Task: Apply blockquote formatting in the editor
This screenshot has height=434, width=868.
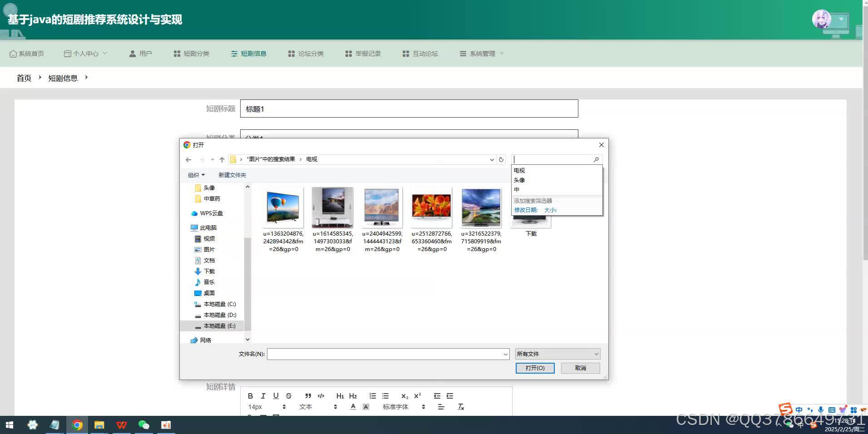Action: [308, 396]
